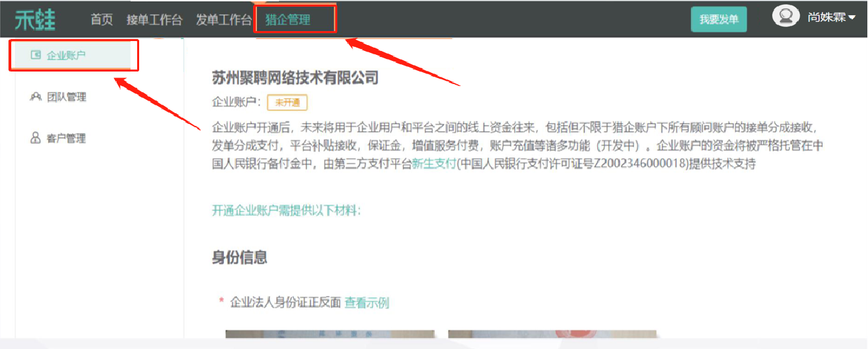The width and height of the screenshot is (868, 349).
Task: Click the 企业账户 wallet icon
Action: point(36,56)
